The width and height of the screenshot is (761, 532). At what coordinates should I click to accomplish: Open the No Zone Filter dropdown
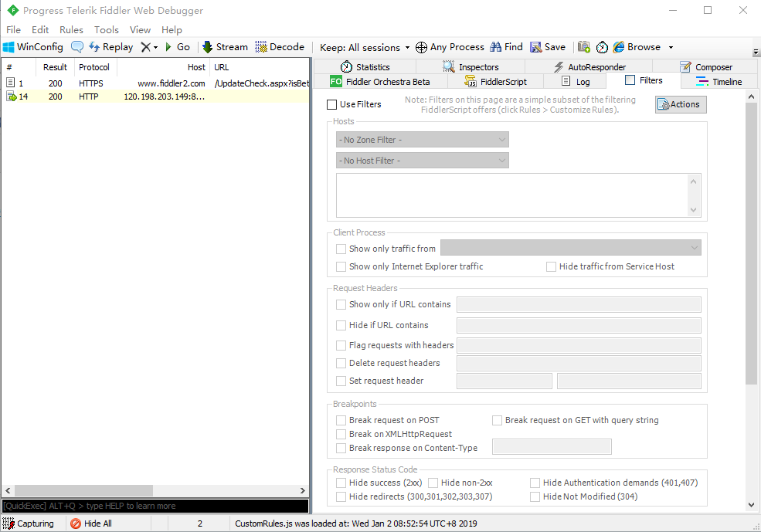coord(423,140)
